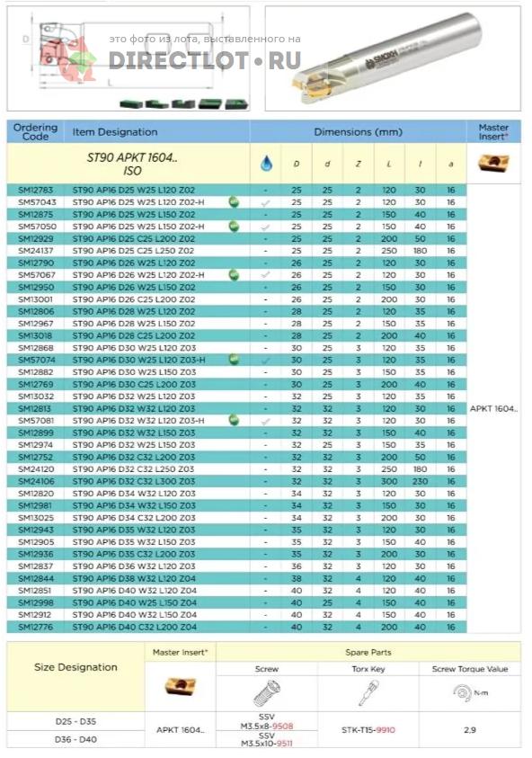The height and width of the screenshot is (758, 532).
Task: Click ordering code SM12776
Action: 36,627
